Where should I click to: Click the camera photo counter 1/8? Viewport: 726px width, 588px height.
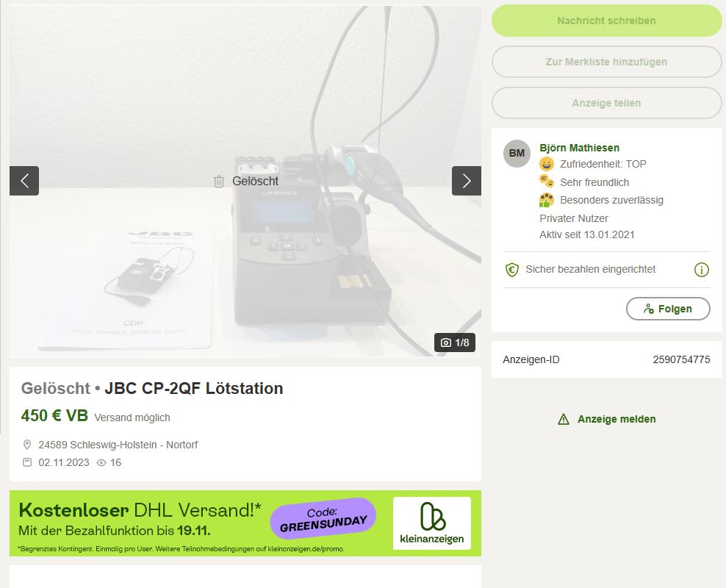455,343
